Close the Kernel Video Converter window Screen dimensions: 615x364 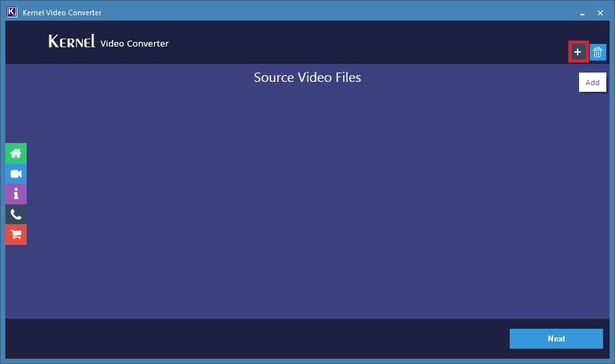pyautogui.click(x=600, y=13)
